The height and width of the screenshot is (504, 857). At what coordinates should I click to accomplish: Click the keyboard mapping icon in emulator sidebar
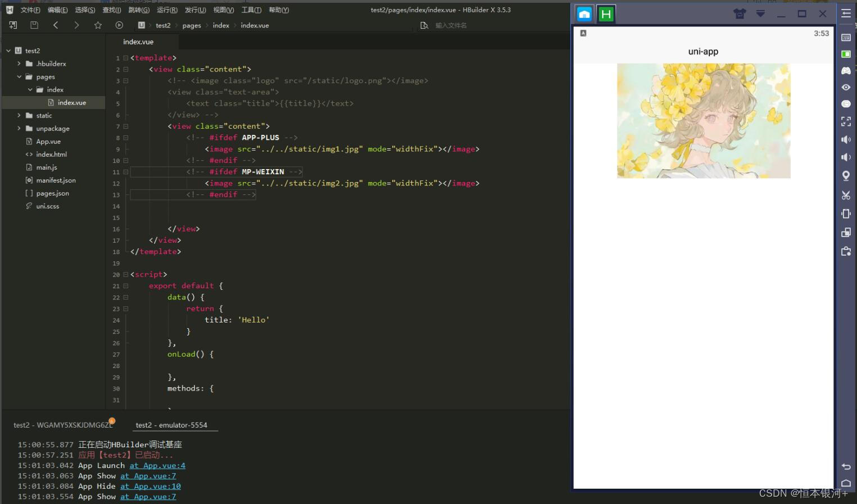point(846,37)
